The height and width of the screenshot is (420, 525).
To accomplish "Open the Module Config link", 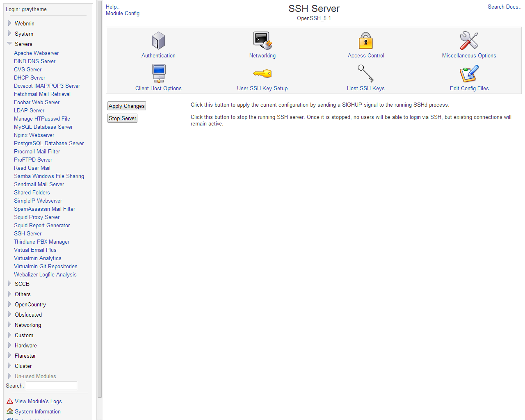I will (123, 14).
